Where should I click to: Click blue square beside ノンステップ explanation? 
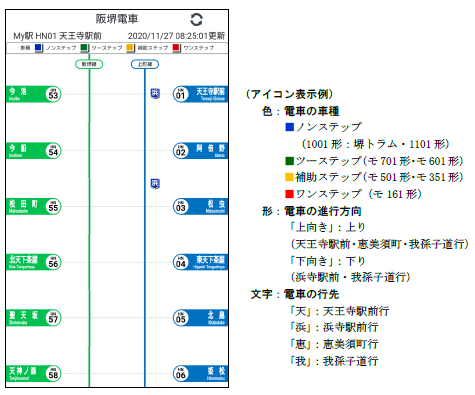coord(290,127)
